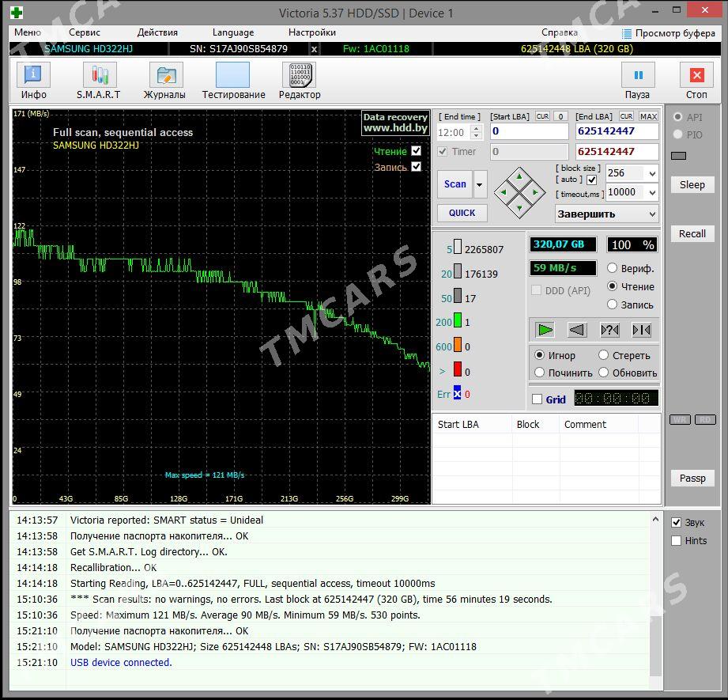
Task: Toggle the Чтение graph checkbox
Action: tap(417, 151)
